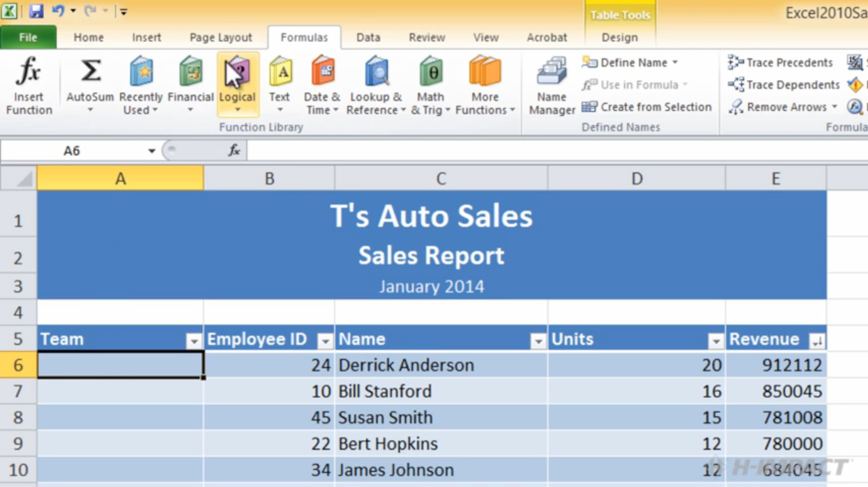Switch to the Home tab
The height and width of the screenshot is (487, 868).
click(88, 38)
